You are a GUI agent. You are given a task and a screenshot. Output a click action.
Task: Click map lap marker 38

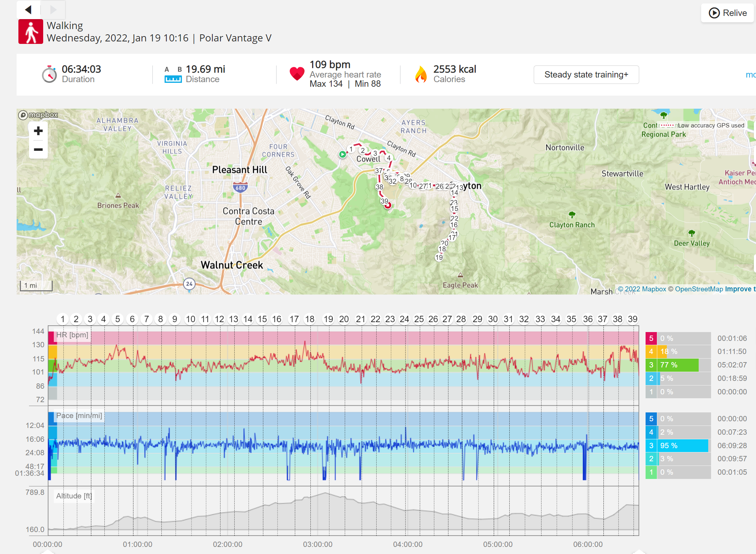coord(379,187)
